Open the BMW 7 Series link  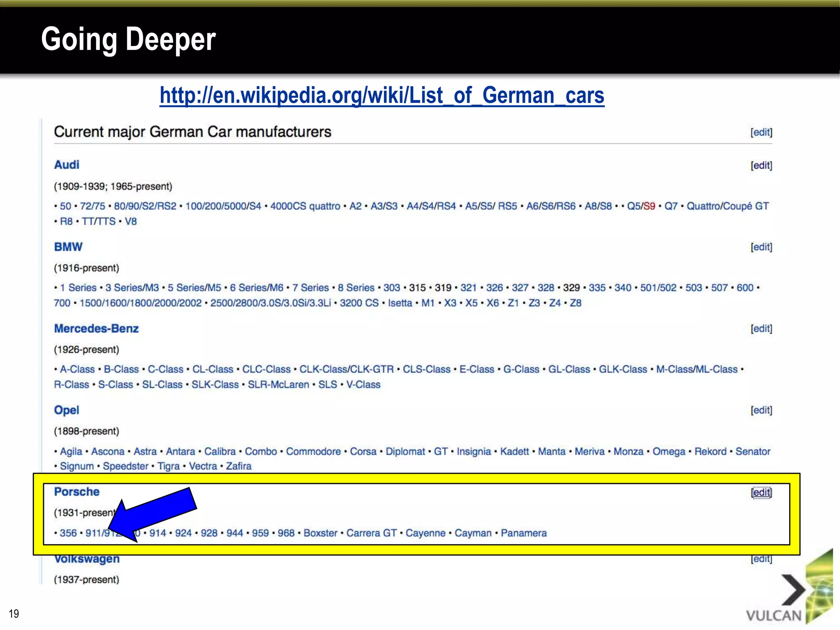(310, 288)
